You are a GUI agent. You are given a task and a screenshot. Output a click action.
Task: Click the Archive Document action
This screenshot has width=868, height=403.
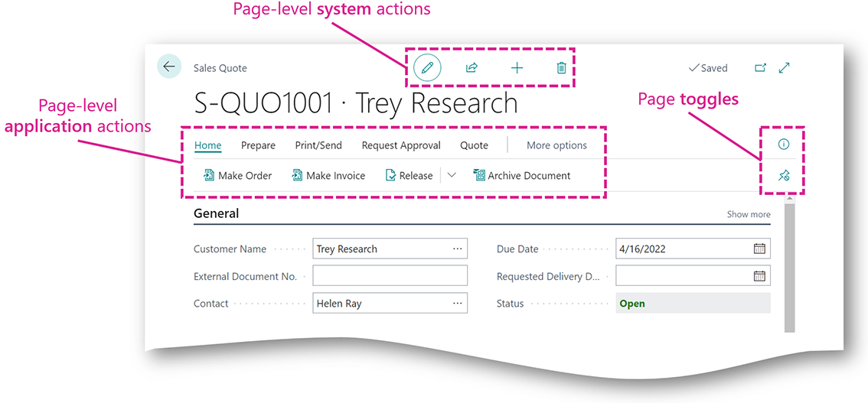521,176
